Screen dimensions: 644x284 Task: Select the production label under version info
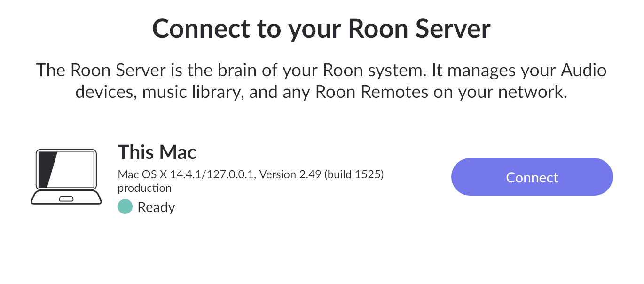(x=144, y=189)
